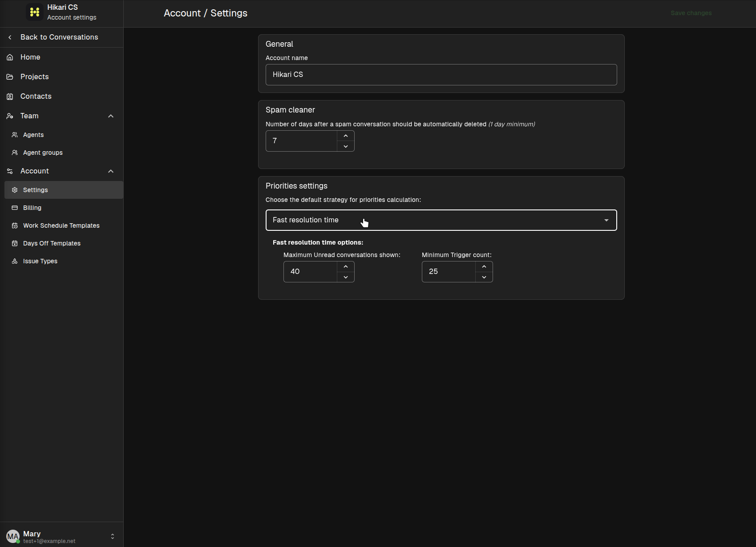Click the Minimum Trigger count input
Viewport: 756px width, 547px height.
click(x=449, y=272)
